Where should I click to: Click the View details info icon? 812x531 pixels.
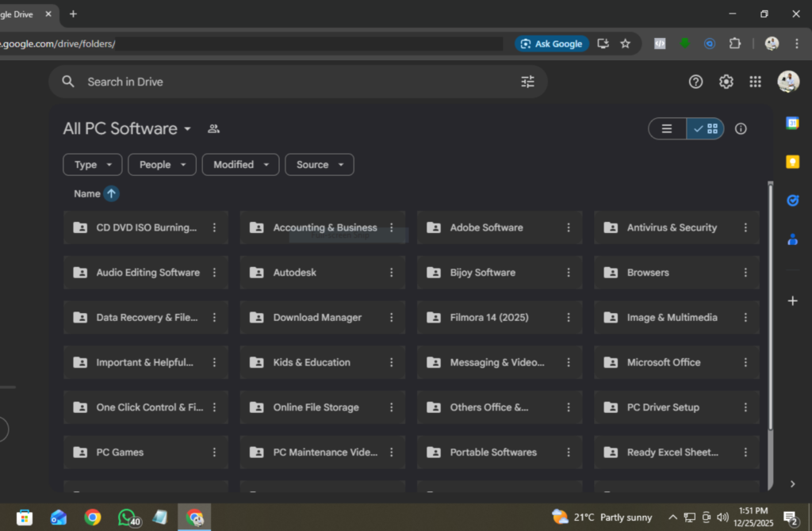pos(741,128)
